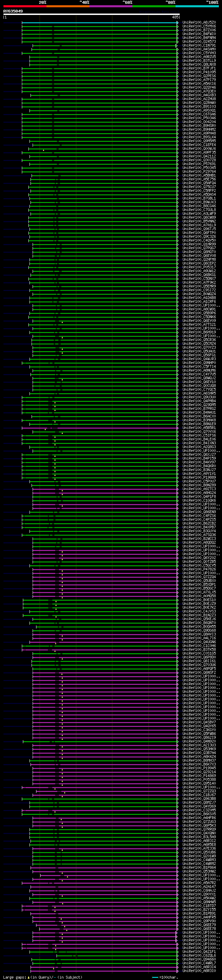This screenshot has height=980, width=222.
Task: Click the red ~20% legend segment
Action: point(25,6)
